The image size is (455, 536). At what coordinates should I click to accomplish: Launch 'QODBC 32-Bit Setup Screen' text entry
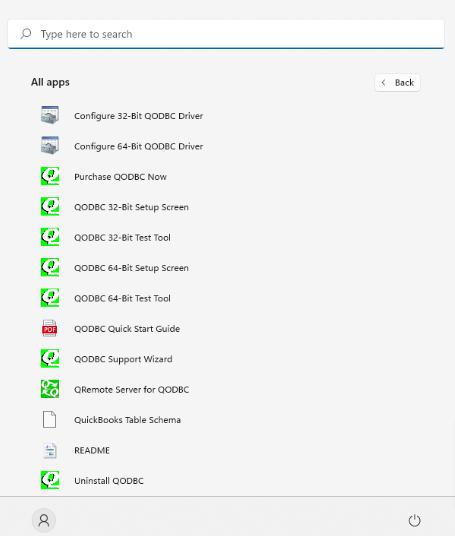click(131, 207)
